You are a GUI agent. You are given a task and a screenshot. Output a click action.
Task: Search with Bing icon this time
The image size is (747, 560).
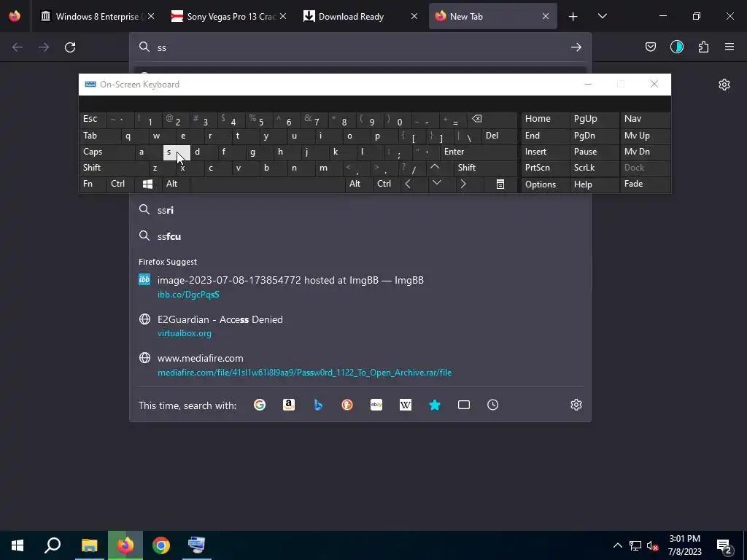(318, 405)
